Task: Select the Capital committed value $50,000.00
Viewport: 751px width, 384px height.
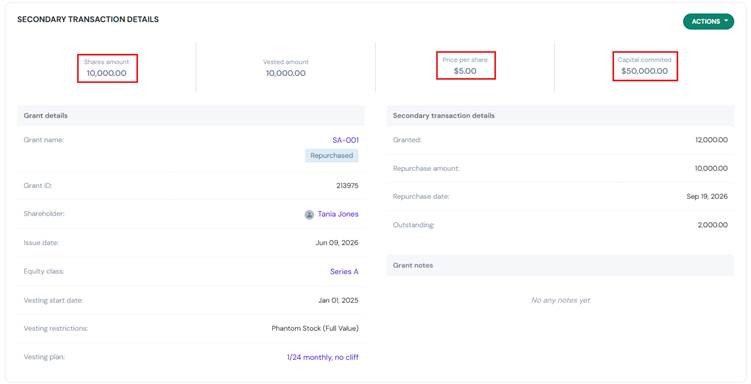Action: coord(644,71)
